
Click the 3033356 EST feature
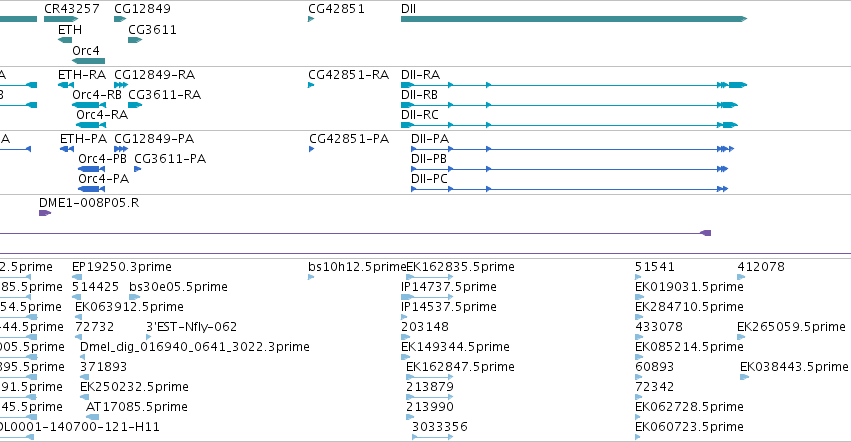tap(432, 437)
